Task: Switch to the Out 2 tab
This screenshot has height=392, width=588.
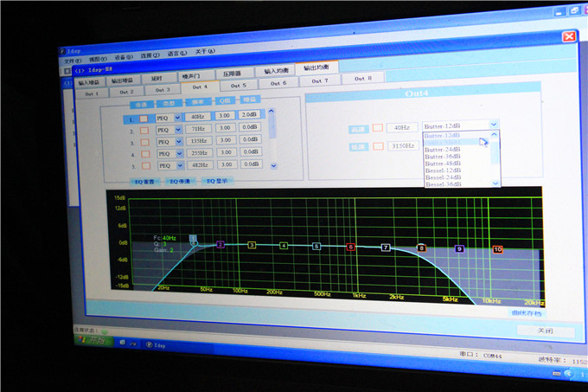Action: coord(127,92)
